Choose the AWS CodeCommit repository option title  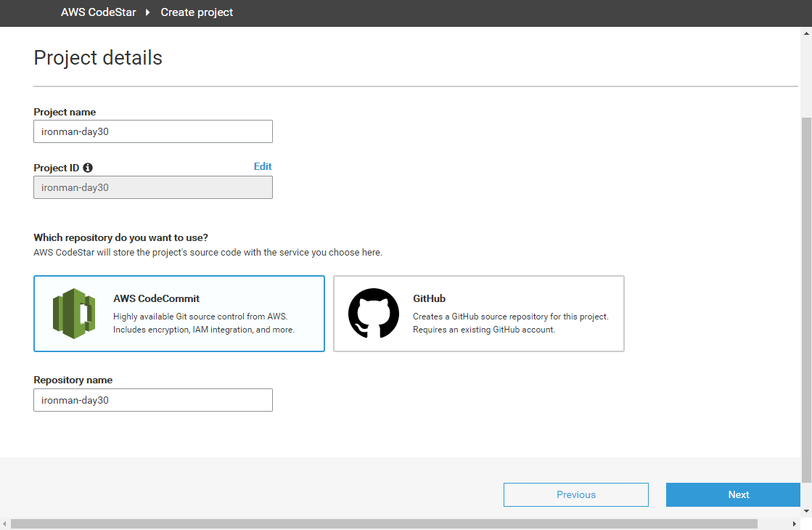tap(156, 298)
